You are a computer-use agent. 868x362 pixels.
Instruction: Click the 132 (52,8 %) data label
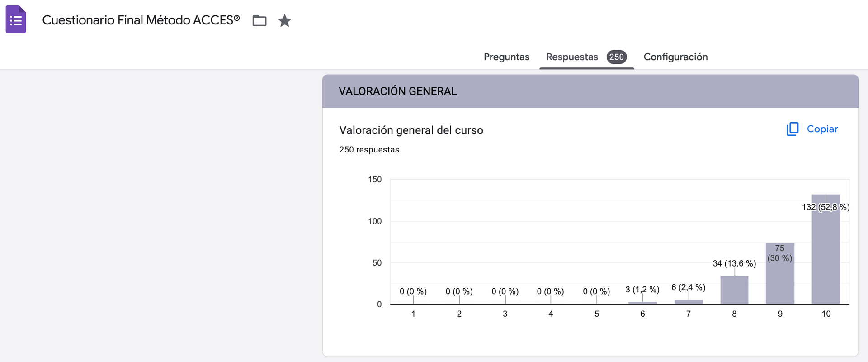point(826,207)
